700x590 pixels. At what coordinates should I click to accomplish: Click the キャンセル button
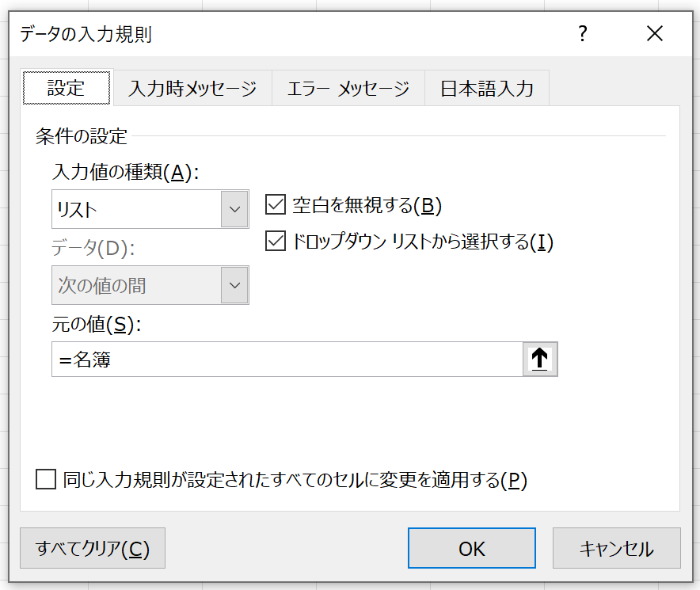tap(617, 548)
